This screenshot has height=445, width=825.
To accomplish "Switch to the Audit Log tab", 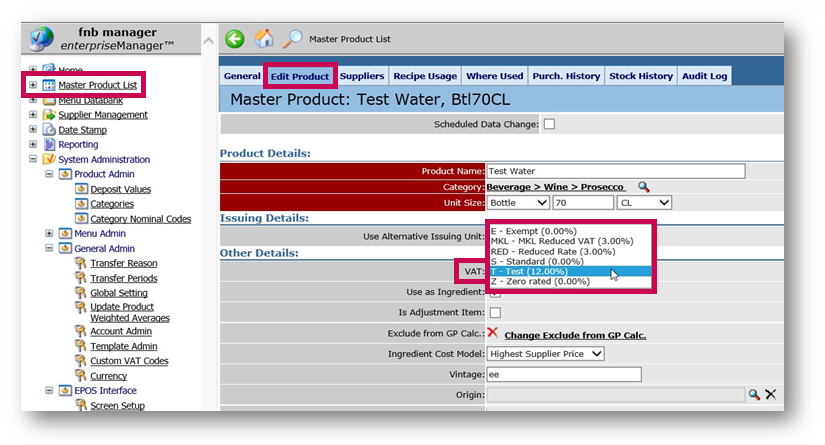I will click(x=705, y=76).
